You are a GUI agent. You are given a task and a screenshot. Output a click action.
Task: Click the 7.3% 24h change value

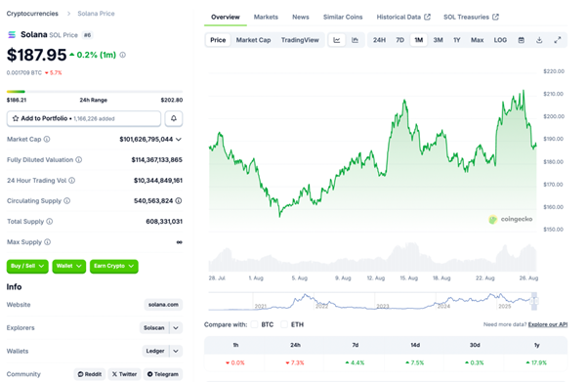click(295, 362)
